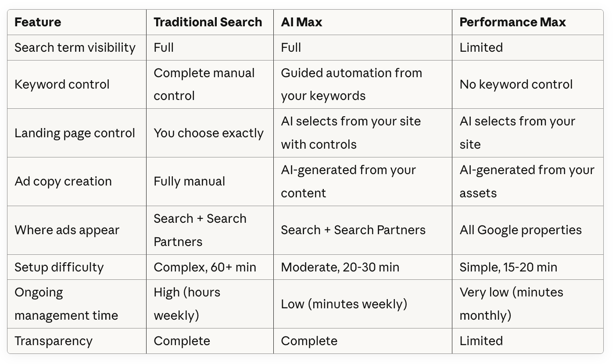Click the 'You choose exactly' cell

click(x=208, y=133)
